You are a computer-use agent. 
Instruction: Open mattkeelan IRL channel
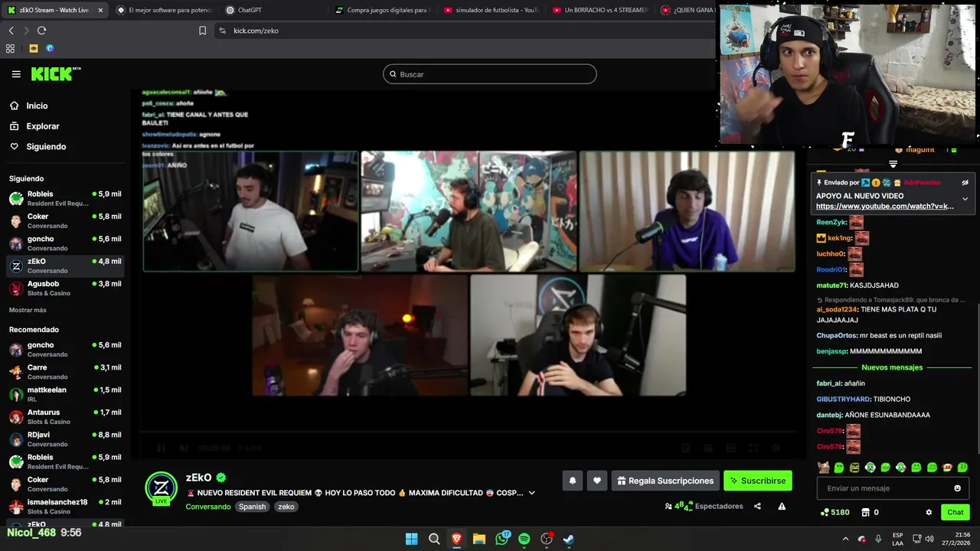pyautogui.click(x=65, y=394)
